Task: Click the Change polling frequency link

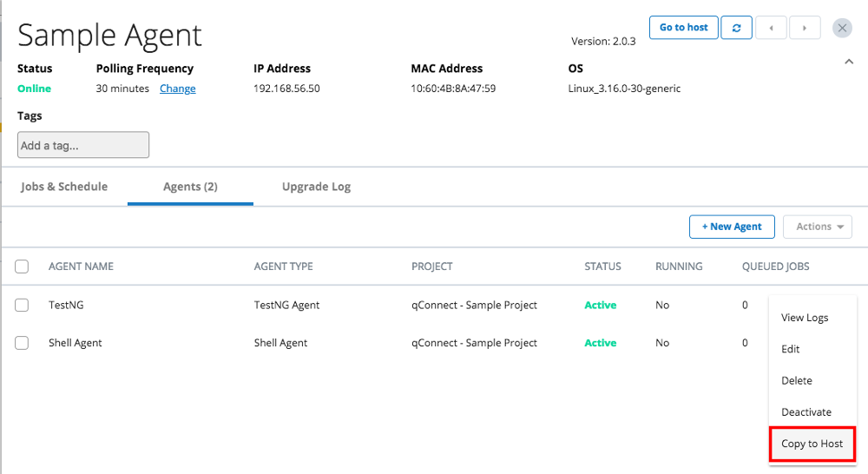Action: 177,89
